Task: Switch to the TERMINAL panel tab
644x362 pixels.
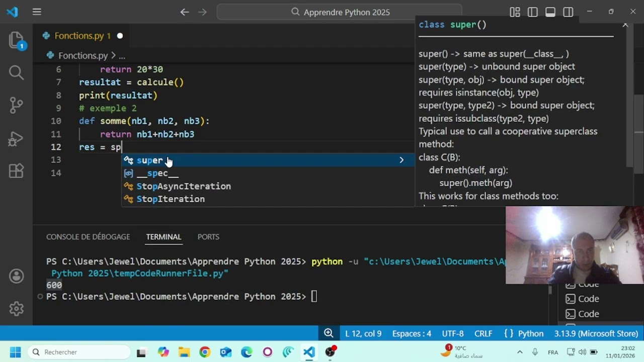Action: (164, 237)
